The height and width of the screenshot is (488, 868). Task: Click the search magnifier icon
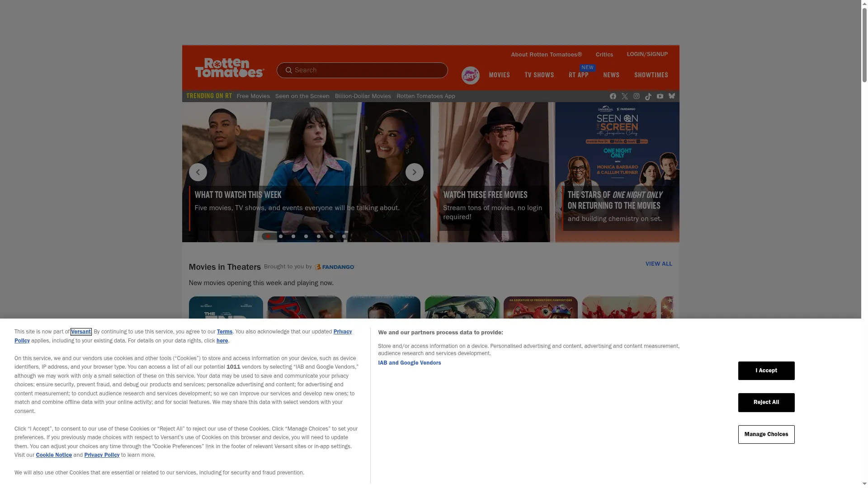pos(288,70)
